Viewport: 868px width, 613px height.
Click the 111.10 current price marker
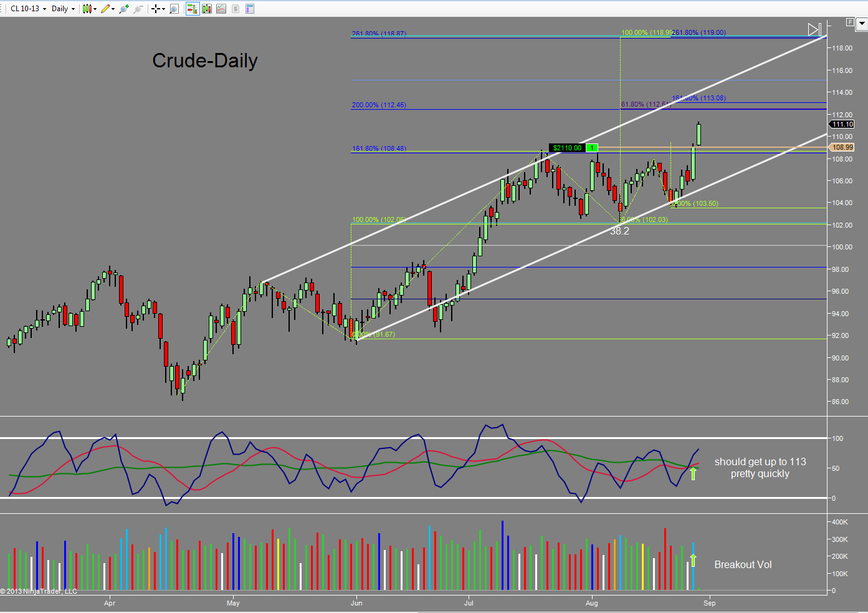click(x=842, y=124)
